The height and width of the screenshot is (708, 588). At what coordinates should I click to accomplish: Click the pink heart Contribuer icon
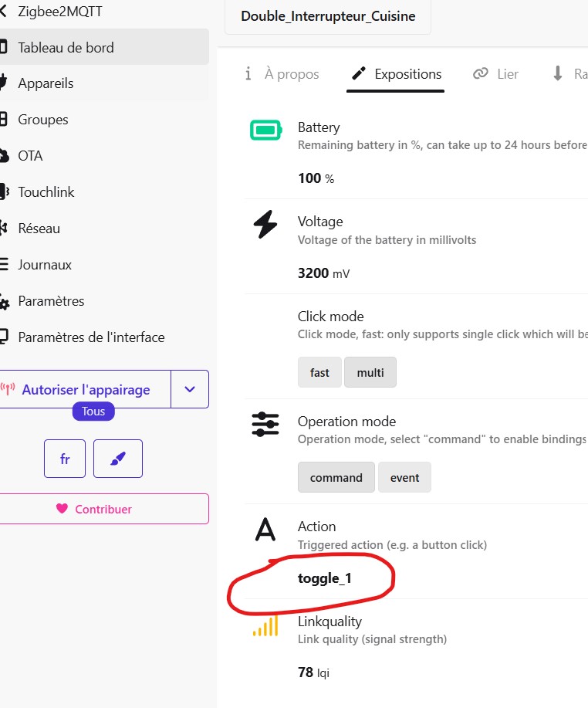coord(63,509)
